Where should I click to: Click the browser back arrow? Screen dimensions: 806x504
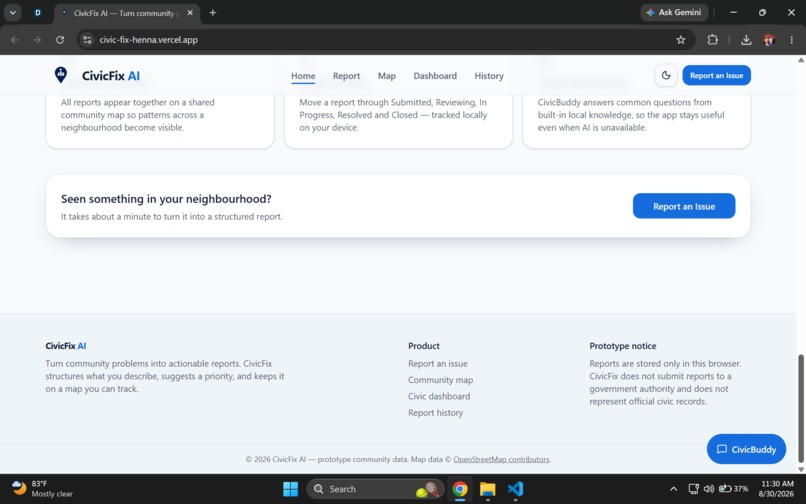pos(14,40)
